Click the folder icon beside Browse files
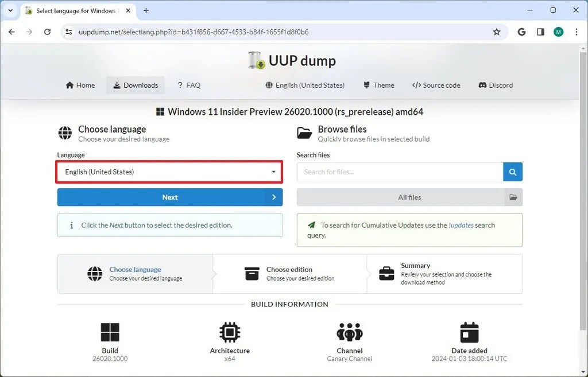588x377 pixels. click(304, 133)
